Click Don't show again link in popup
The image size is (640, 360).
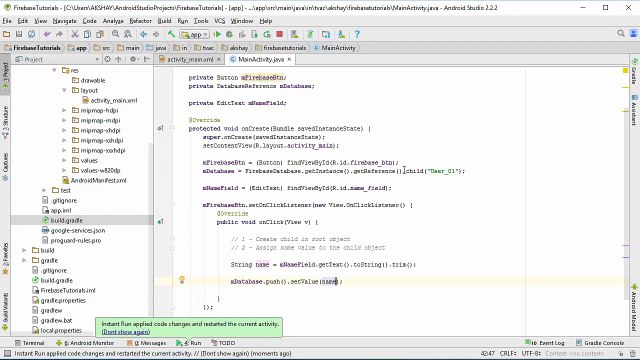(x=126, y=332)
